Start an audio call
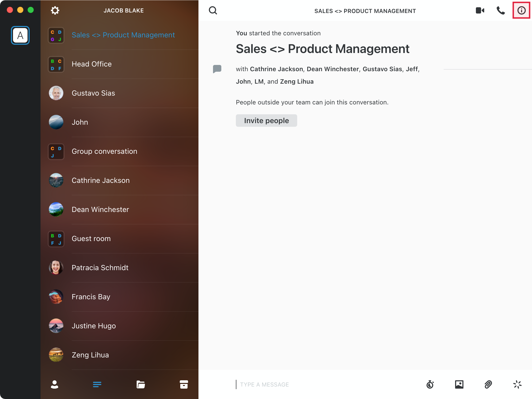Screen dimensions: 532x399 point(501,10)
